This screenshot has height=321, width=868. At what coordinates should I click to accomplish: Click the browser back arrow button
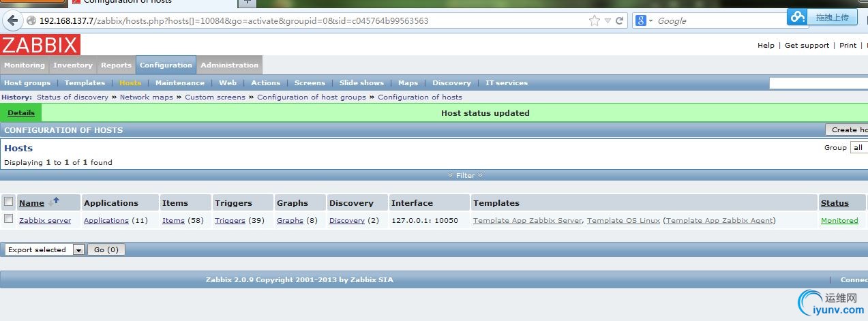tap(12, 20)
